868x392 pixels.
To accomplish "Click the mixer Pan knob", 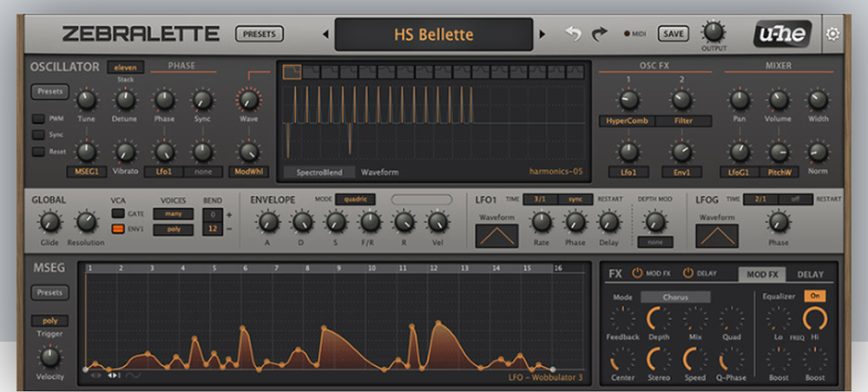I will pyautogui.click(x=740, y=100).
